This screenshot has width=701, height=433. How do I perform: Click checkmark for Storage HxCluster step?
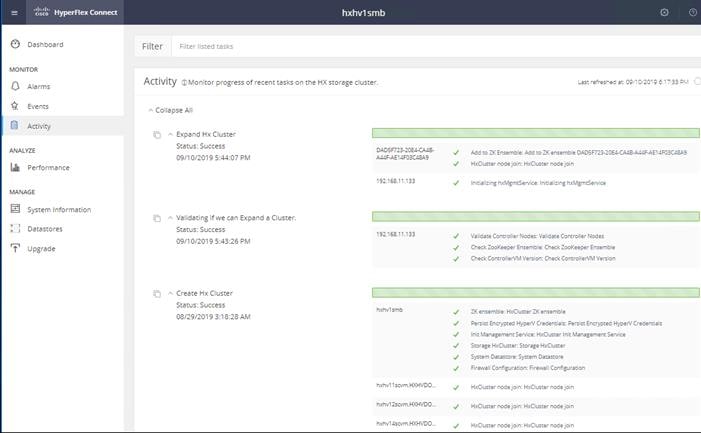pyautogui.click(x=456, y=346)
